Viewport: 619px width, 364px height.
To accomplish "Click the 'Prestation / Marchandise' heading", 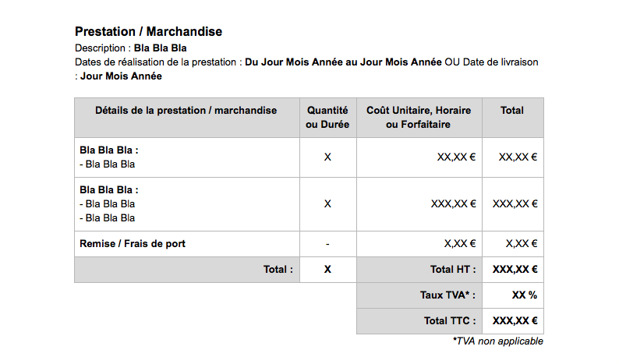I will point(148,32).
